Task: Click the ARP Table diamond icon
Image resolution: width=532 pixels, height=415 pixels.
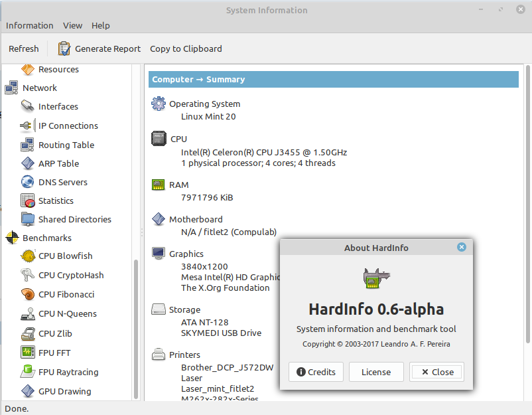Action: tap(27, 163)
